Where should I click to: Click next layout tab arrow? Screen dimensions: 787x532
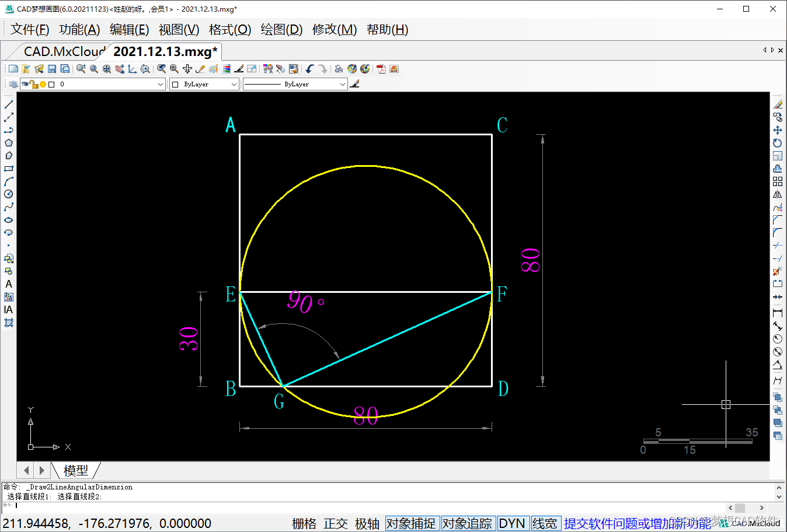coord(41,470)
